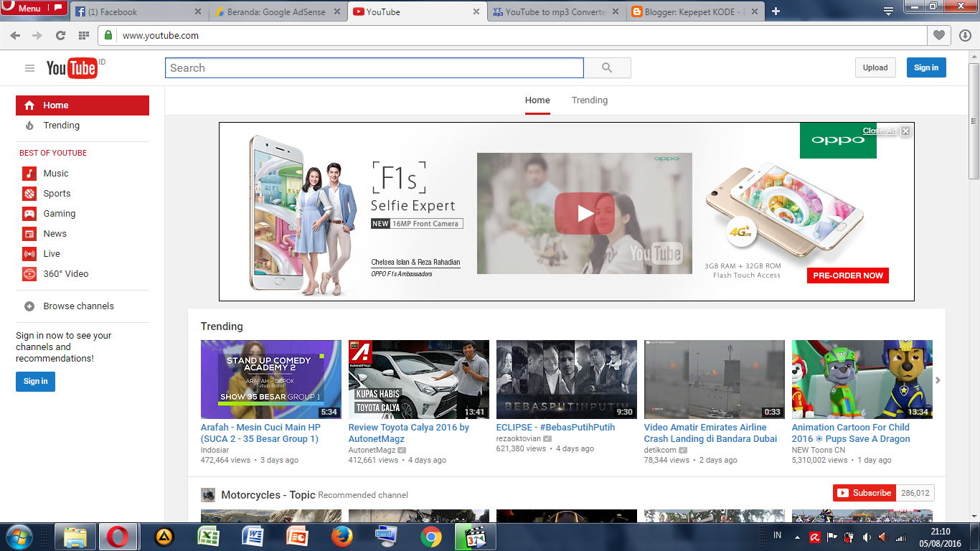The height and width of the screenshot is (551, 980).
Task: Click the right chevron on the Motorcycles carousel
Action: tap(936, 380)
